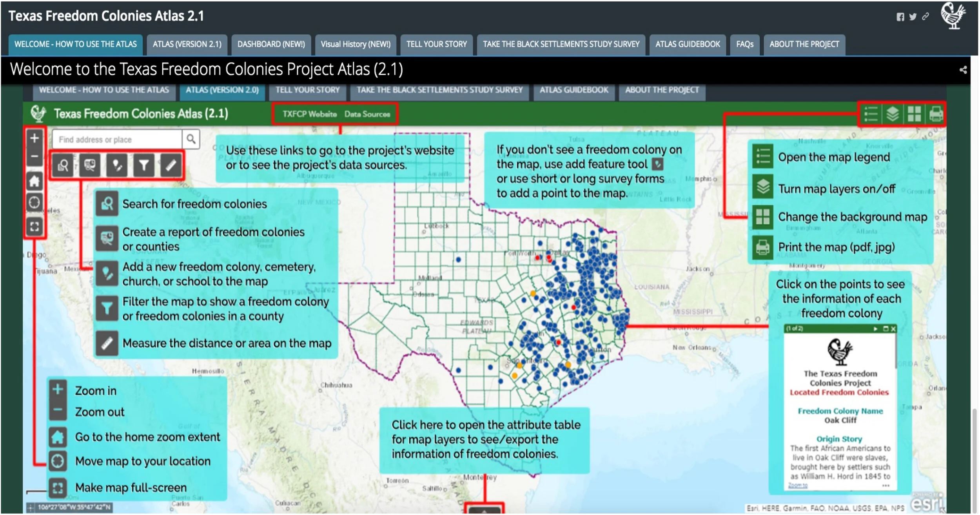Open the Data Sources link
The height and width of the screenshot is (515, 980).
367,114
